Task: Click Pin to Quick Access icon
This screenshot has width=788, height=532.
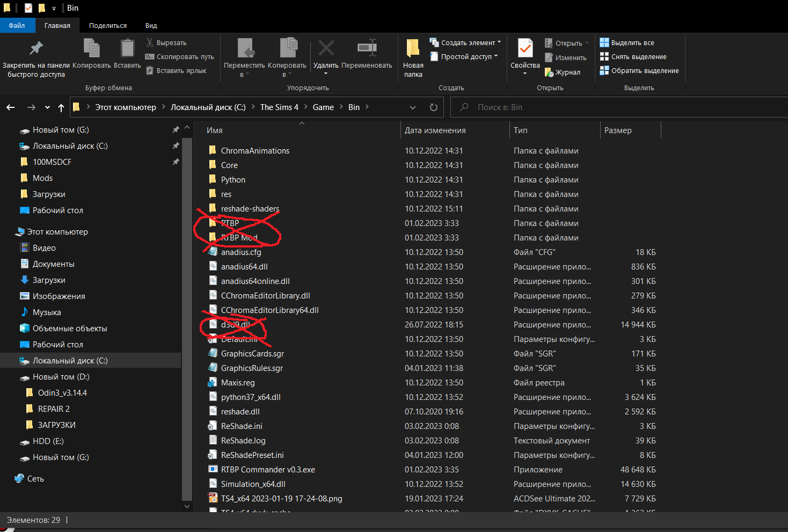Action: (x=36, y=48)
